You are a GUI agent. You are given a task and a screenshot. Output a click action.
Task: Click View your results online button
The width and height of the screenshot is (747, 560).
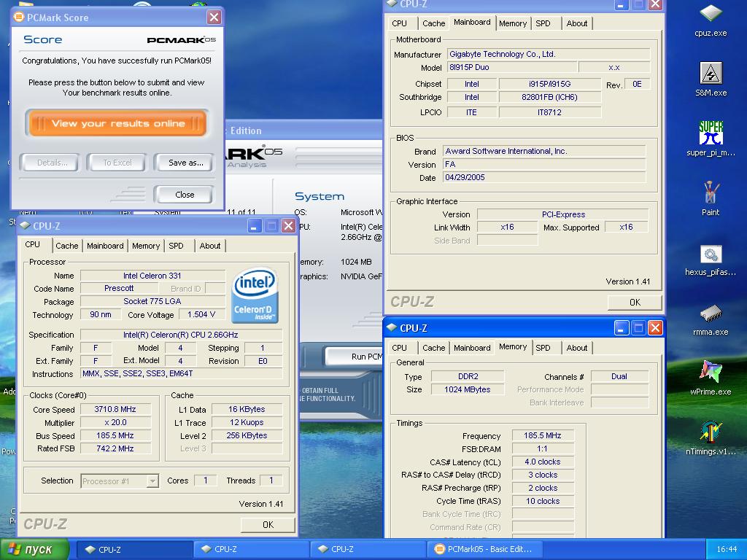(117, 123)
